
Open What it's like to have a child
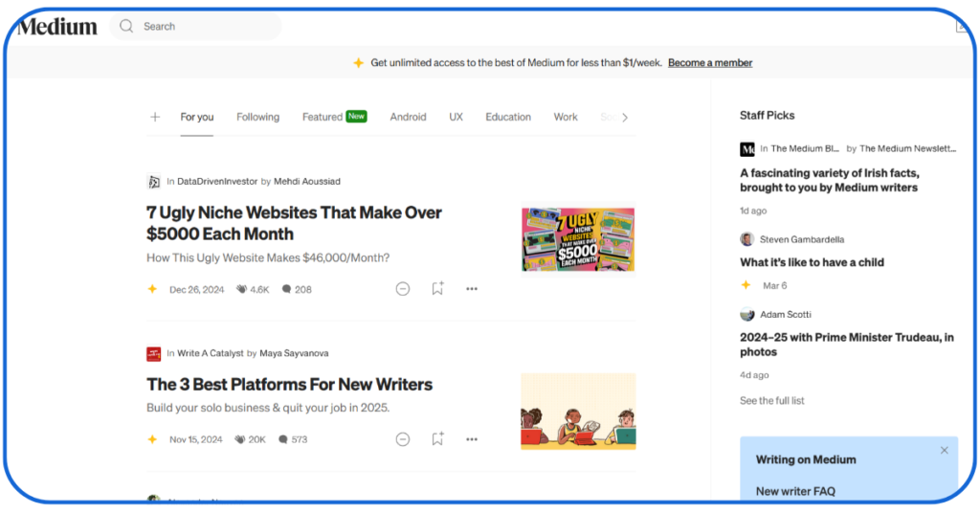pyautogui.click(x=812, y=262)
